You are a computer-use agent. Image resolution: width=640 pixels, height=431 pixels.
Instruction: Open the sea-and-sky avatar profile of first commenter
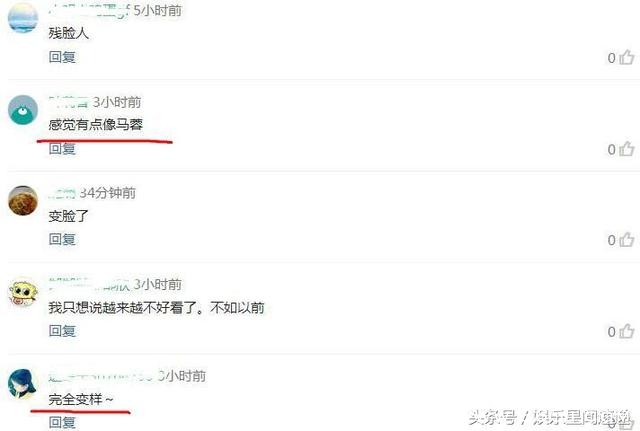23,18
